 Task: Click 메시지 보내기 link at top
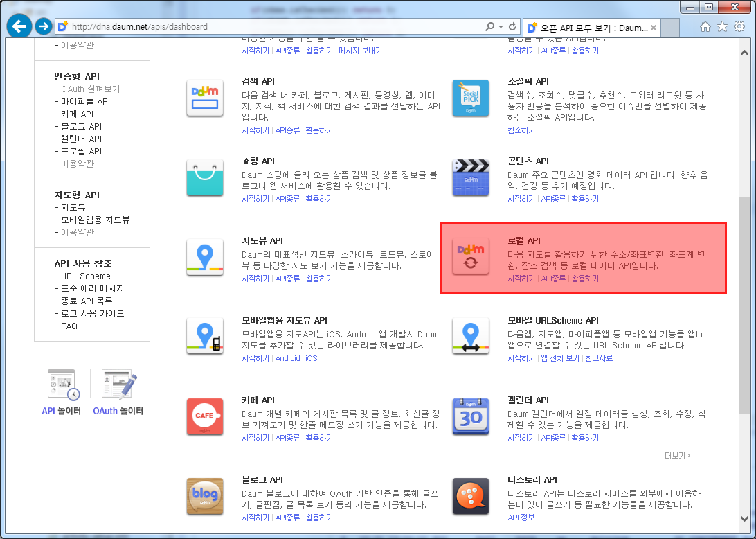tap(360, 51)
